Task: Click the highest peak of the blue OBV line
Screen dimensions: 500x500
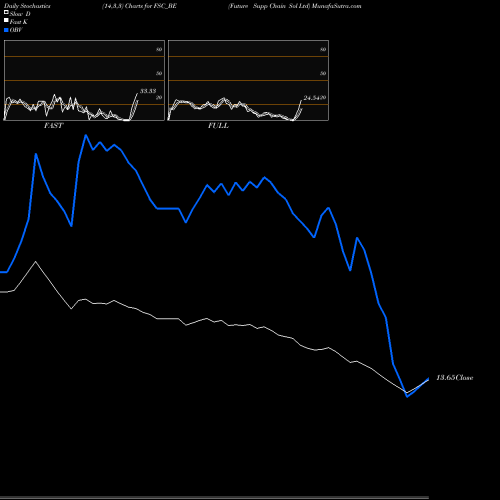Action: (86, 135)
